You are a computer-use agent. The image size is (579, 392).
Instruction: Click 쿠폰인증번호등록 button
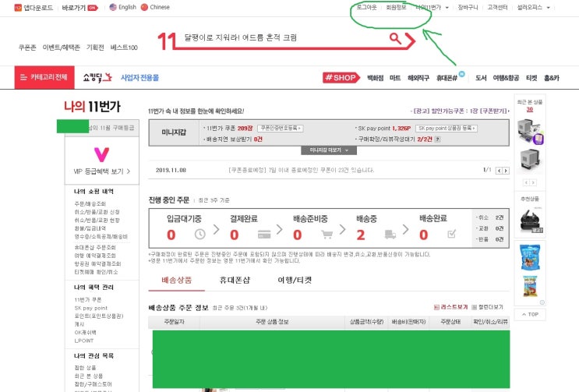pyautogui.click(x=281, y=128)
